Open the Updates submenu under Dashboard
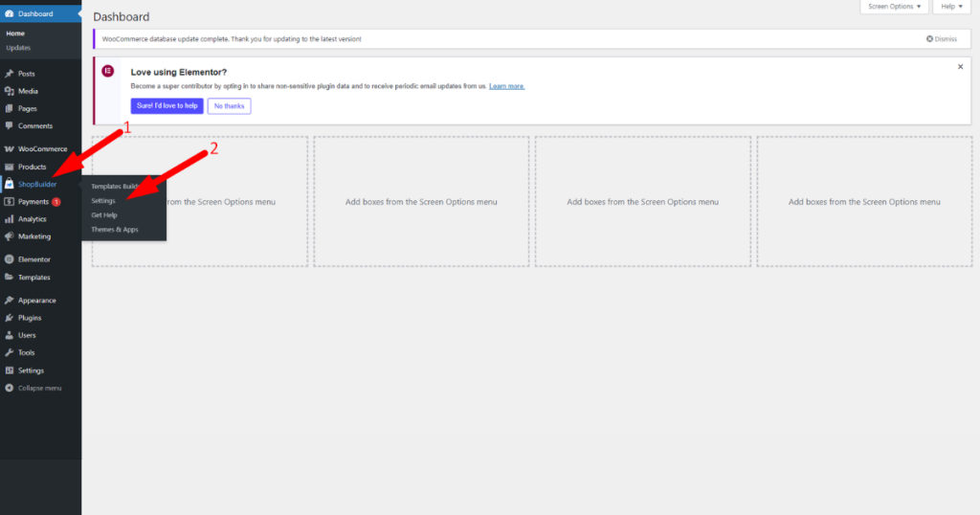 tap(18, 48)
